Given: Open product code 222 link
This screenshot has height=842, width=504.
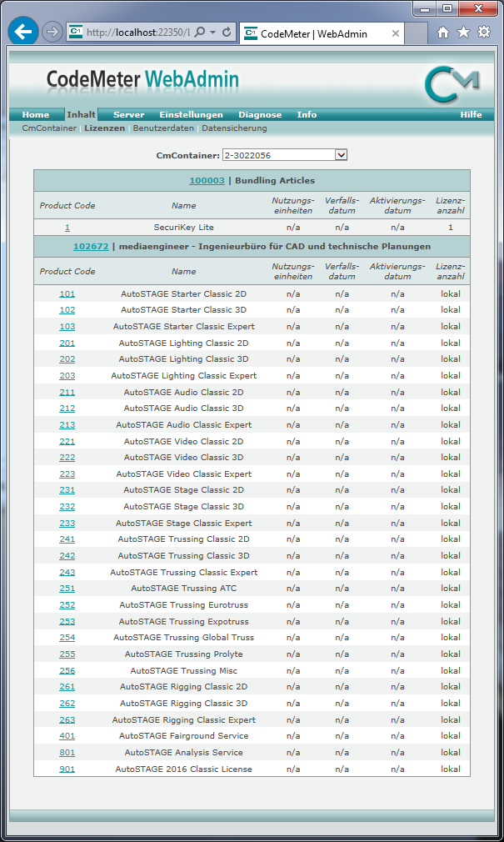Looking at the screenshot, I should pyautogui.click(x=67, y=458).
